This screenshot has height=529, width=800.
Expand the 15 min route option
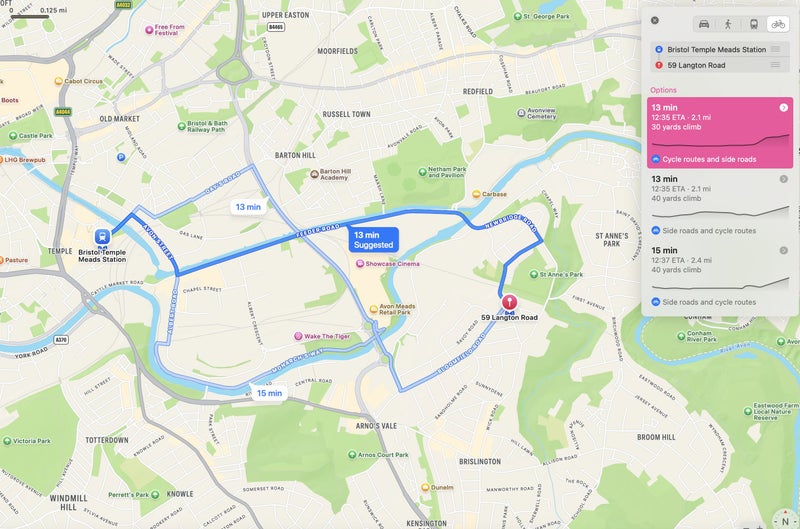pyautogui.click(x=783, y=250)
